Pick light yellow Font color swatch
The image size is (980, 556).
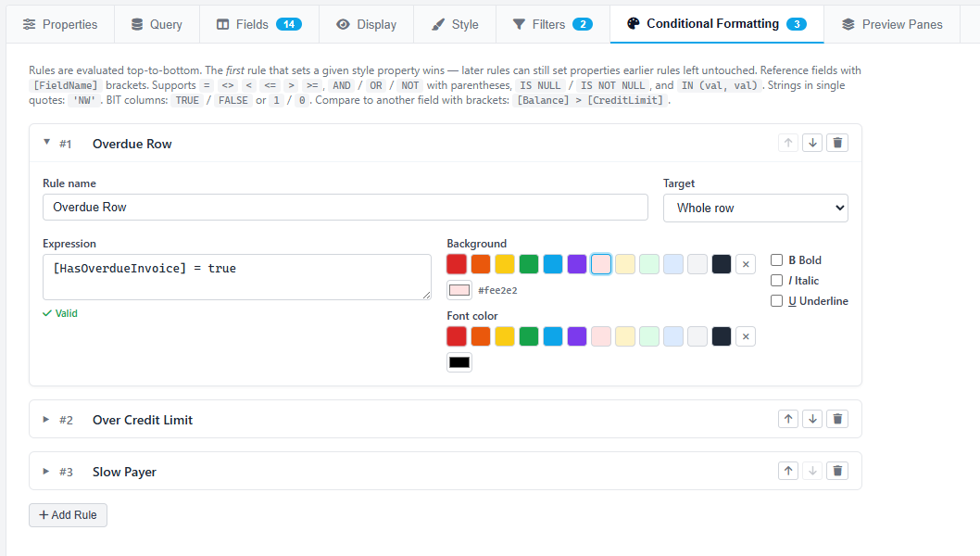[x=625, y=336]
